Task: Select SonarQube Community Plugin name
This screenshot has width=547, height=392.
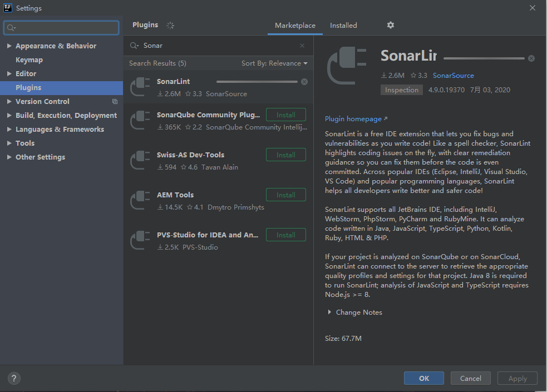Action: [x=208, y=115]
